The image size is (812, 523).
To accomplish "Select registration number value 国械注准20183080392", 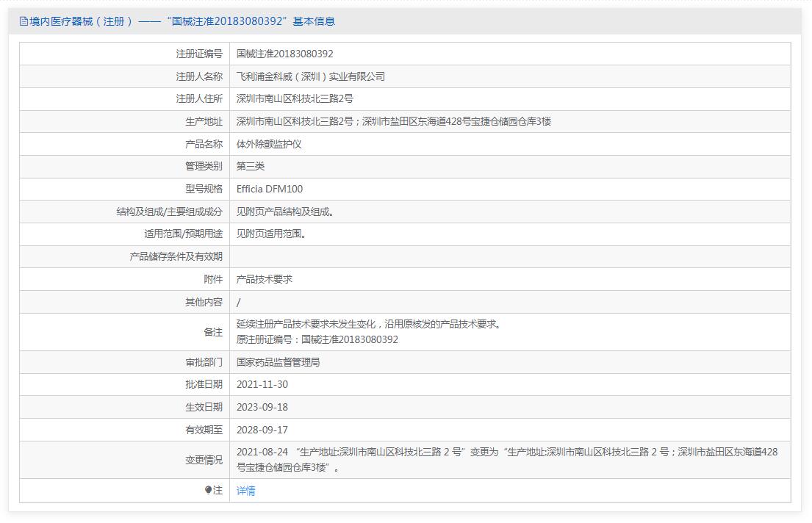I will point(285,54).
